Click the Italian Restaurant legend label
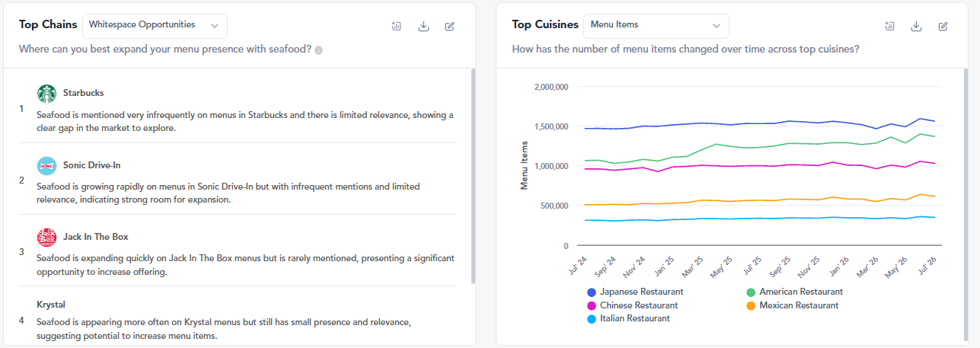Image resolution: width=980 pixels, height=348 pixels. (x=635, y=318)
